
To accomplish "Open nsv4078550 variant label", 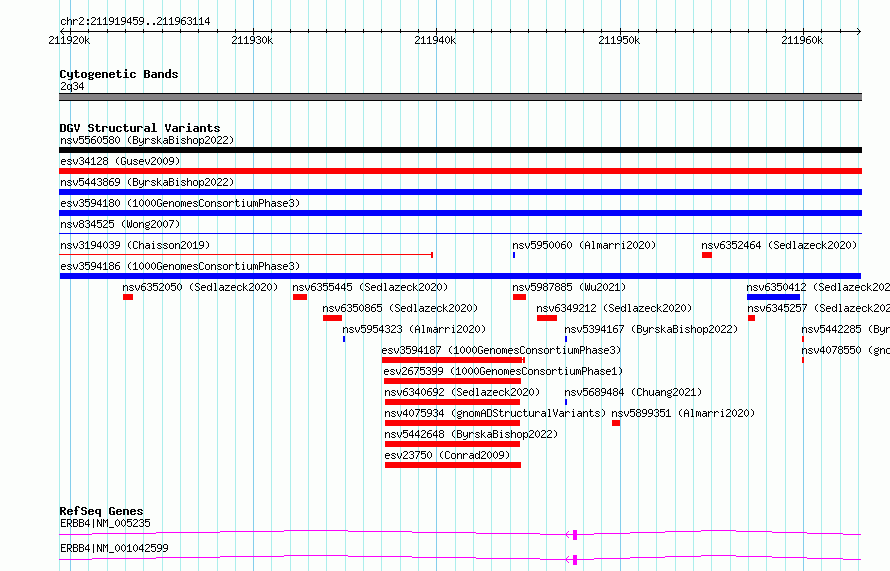I will [846, 350].
